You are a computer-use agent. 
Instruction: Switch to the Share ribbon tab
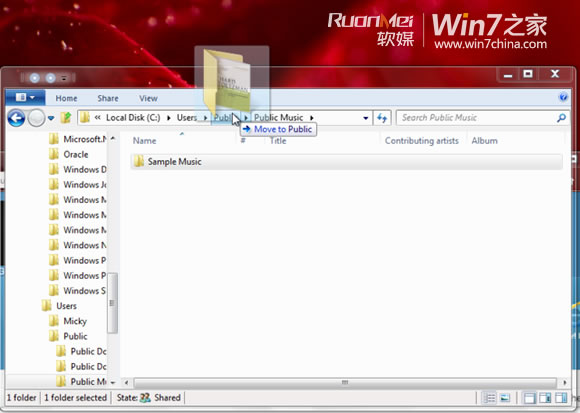[x=108, y=98]
